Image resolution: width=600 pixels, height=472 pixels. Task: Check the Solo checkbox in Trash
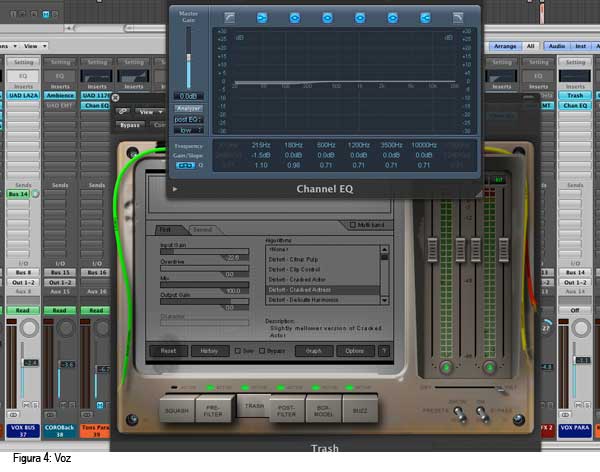238,351
